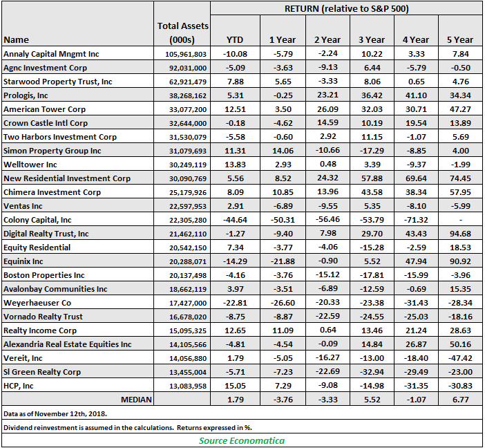Click the 'Data as of November 12th, 2018.' note

pyautogui.click(x=55, y=414)
